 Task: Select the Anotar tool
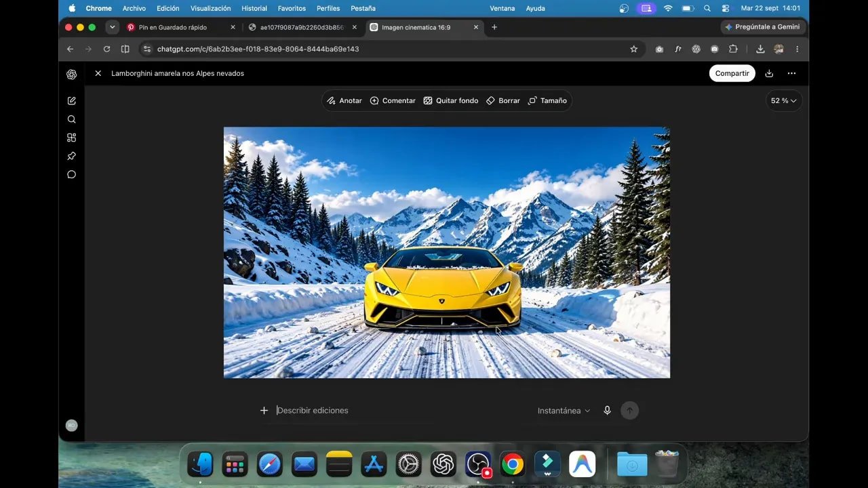click(x=344, y=100)
